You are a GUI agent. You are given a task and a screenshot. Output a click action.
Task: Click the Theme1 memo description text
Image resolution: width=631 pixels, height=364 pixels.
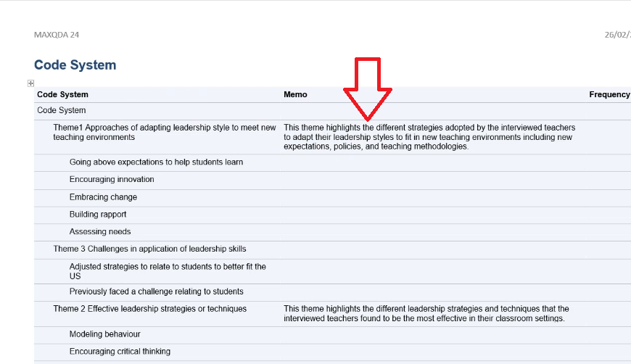pos(429,136)
